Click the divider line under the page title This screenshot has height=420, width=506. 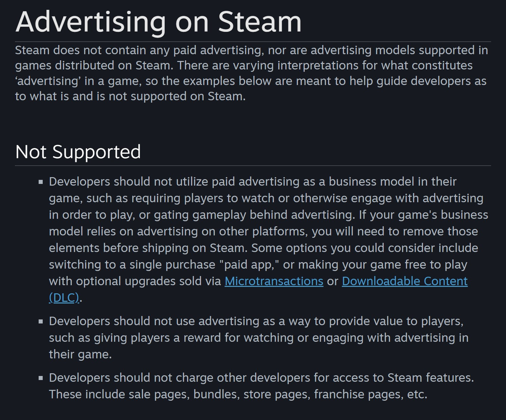coord(253,42)
